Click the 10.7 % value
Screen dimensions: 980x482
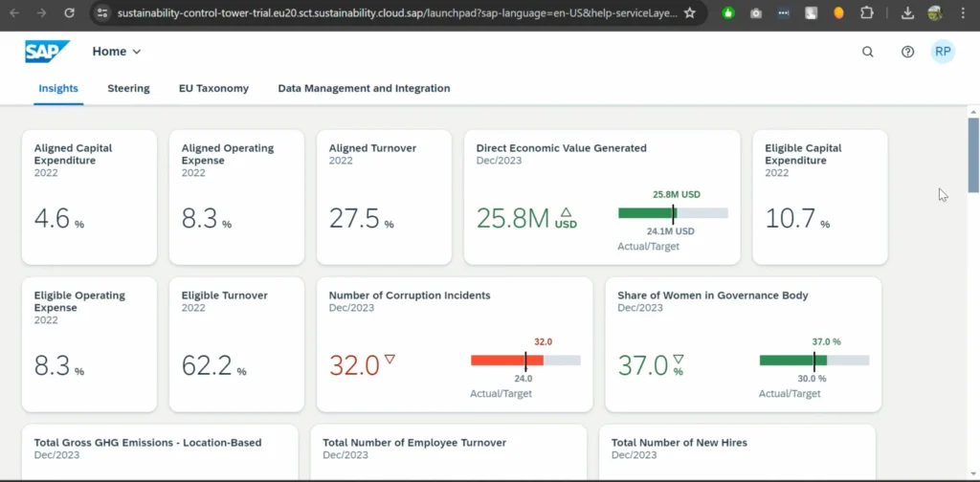click(x=797, y=218)
